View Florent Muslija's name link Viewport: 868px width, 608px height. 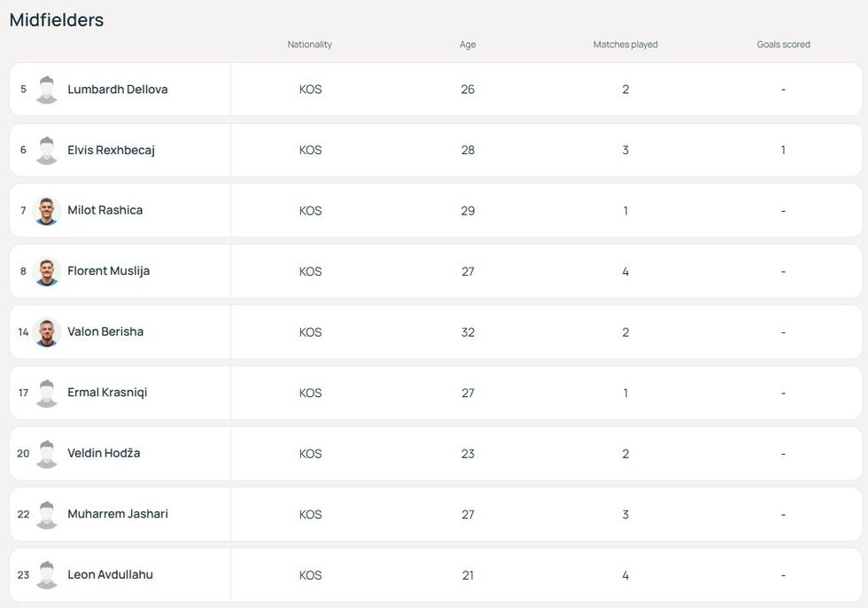coord(108,271)
